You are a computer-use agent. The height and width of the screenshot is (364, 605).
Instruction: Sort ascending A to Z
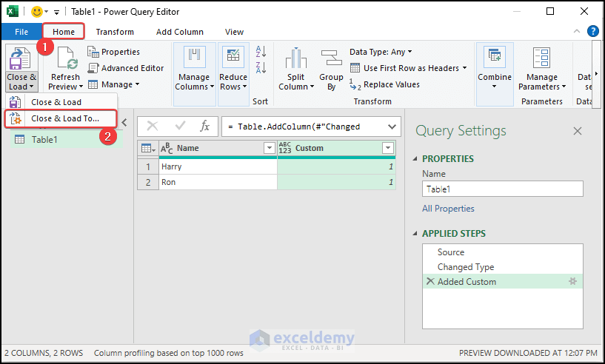coord(261,51)
